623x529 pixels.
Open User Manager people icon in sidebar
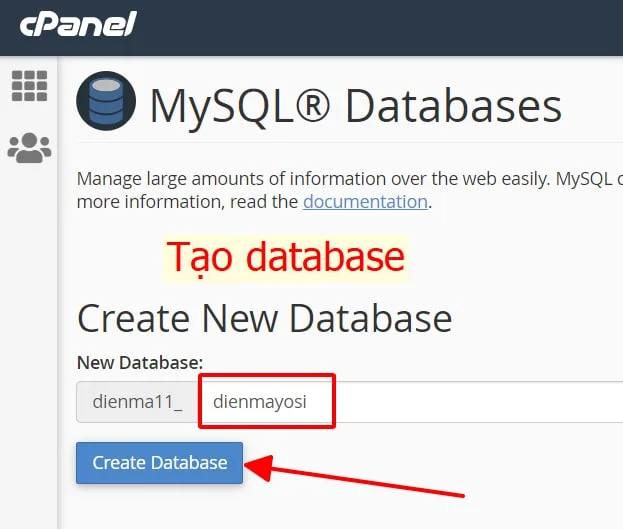(29, 148)
